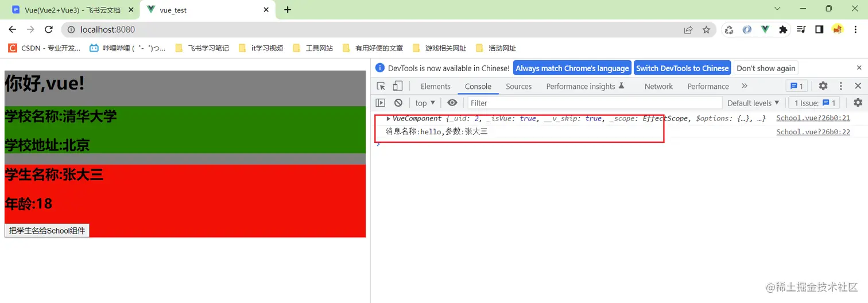The image size is (868, 303).
Task: Open the Vue devtools extension icon
Action: (765, 30)
